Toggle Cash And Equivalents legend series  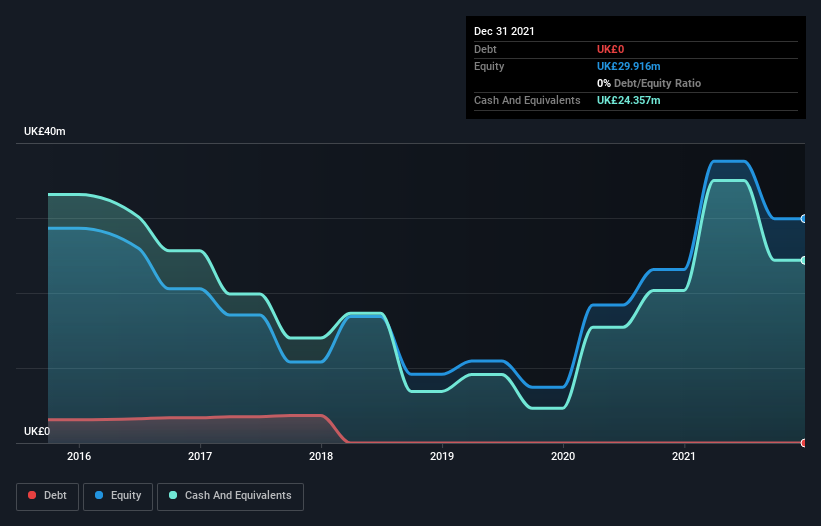(x=230, y=496)
